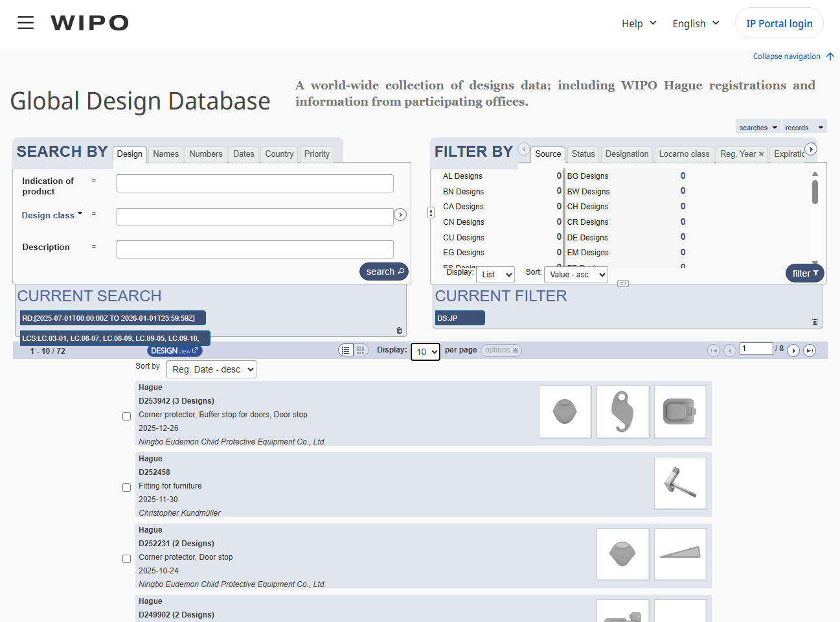Image resolution: width=840 pixels, height=622 pixels.
Task: Select the Design search tab
Action: point(130,154)
